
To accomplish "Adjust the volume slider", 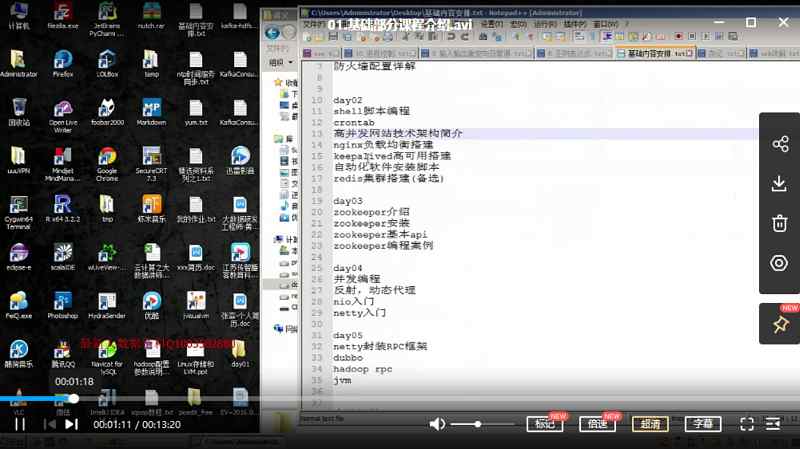I will (x=478, y=424).
